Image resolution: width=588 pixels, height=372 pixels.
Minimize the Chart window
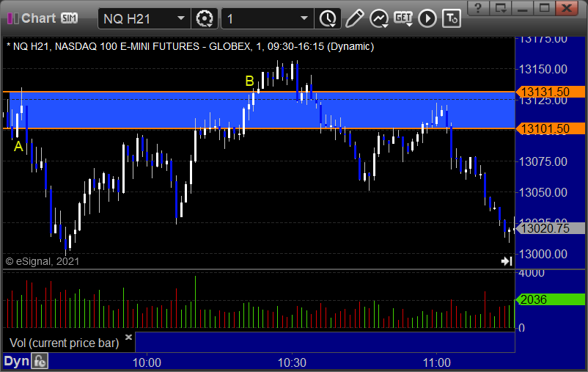pos(522,7)
